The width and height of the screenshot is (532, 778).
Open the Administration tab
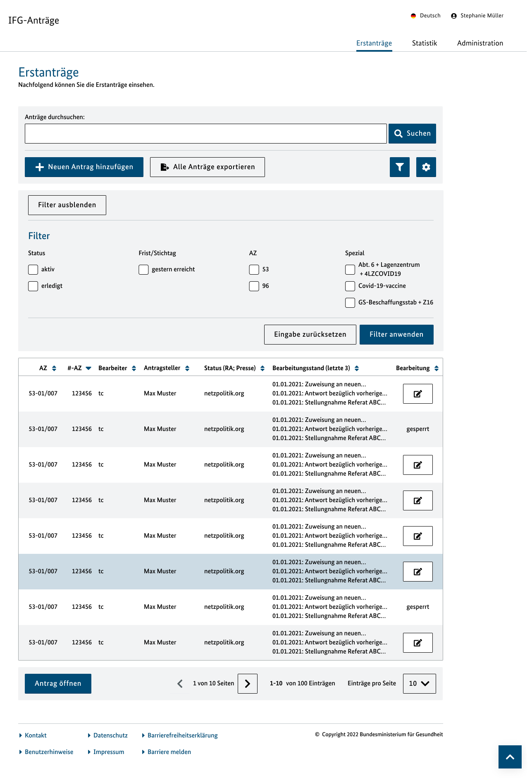(x=480, y=43)
